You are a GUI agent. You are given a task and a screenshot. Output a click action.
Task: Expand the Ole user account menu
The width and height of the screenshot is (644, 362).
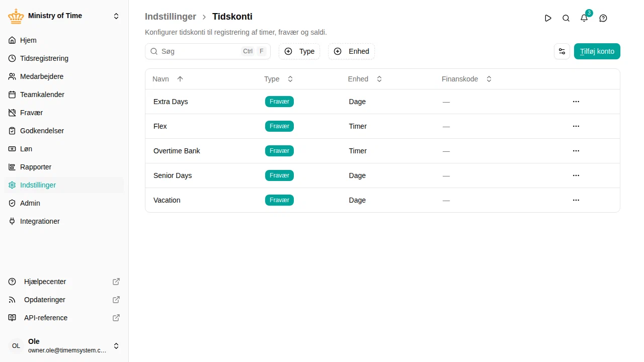pos(116,346)
